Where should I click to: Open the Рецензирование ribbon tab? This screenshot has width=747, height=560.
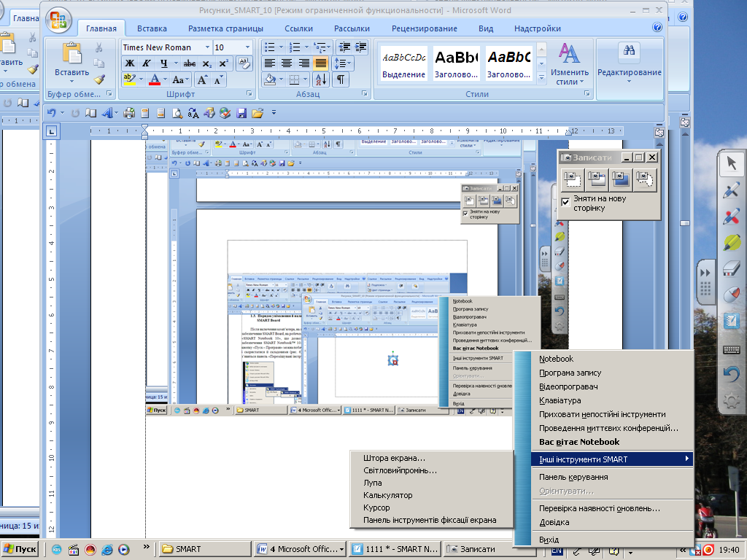tap(425, 28)
